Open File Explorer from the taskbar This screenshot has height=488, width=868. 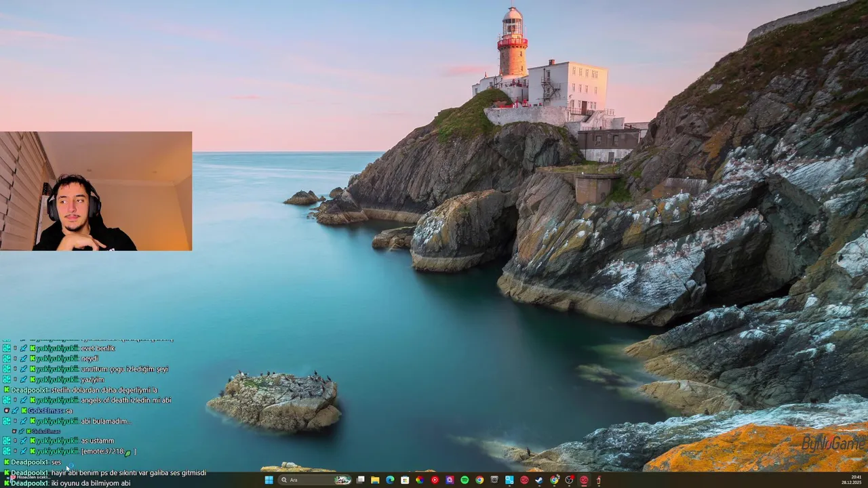click(x=375, y=480)
